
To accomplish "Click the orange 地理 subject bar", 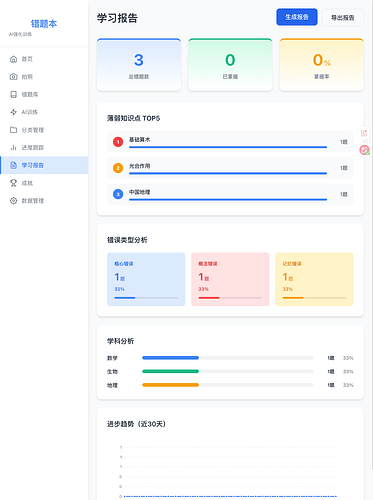I will pyautogui.click(x=171, y=385).
